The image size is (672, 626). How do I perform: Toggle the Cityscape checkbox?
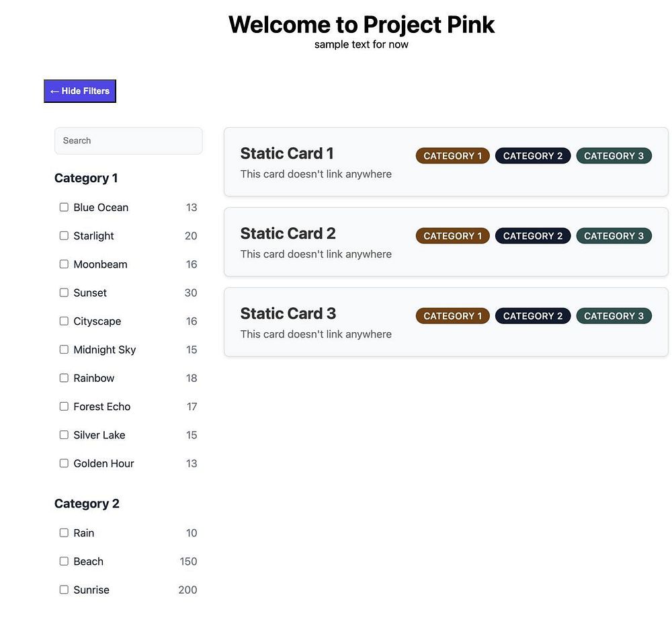(x=64, y=321)
